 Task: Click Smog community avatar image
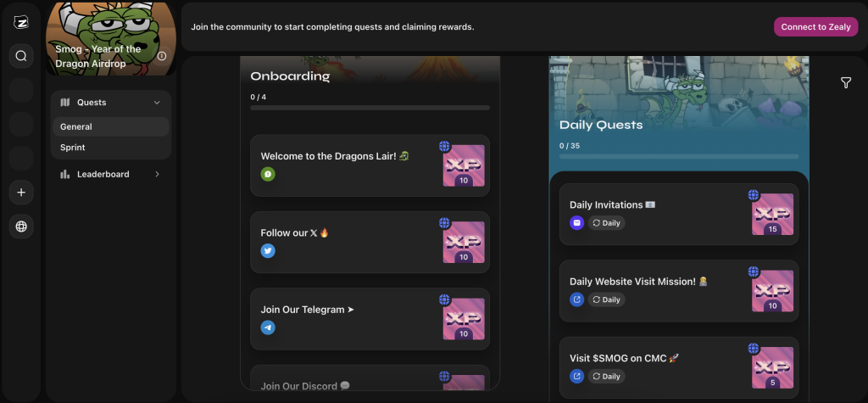111,39
